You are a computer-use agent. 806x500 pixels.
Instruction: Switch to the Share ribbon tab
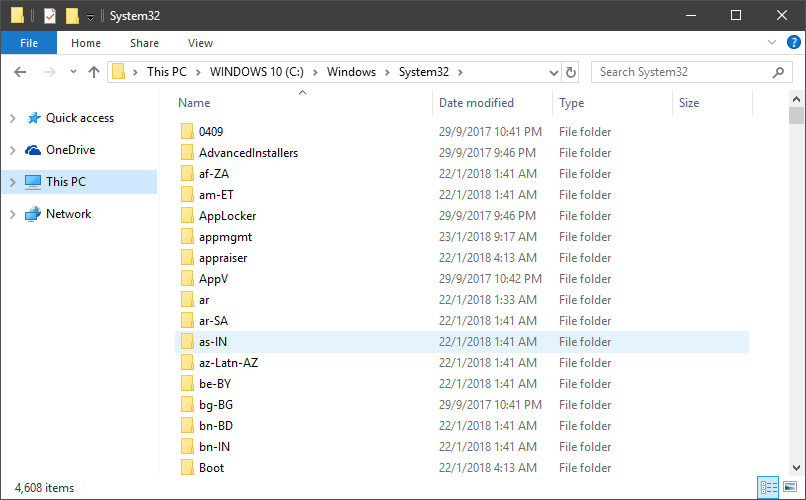coord(144,43)
